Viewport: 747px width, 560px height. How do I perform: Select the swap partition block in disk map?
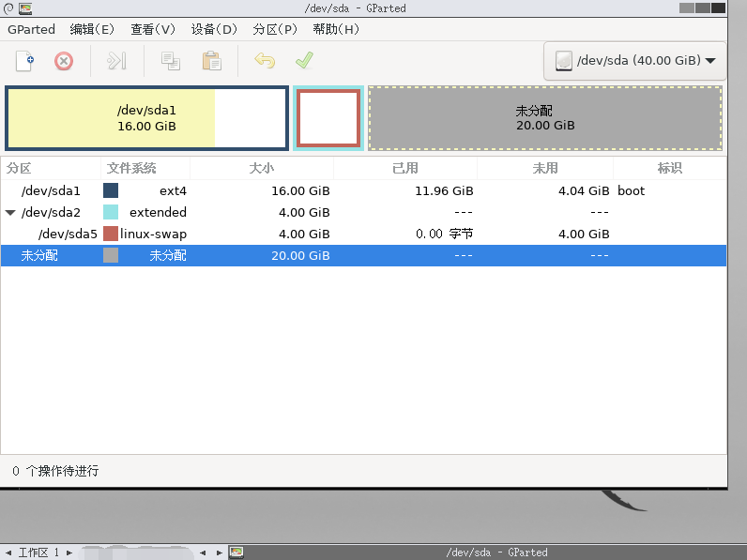[x=328, y=118]
